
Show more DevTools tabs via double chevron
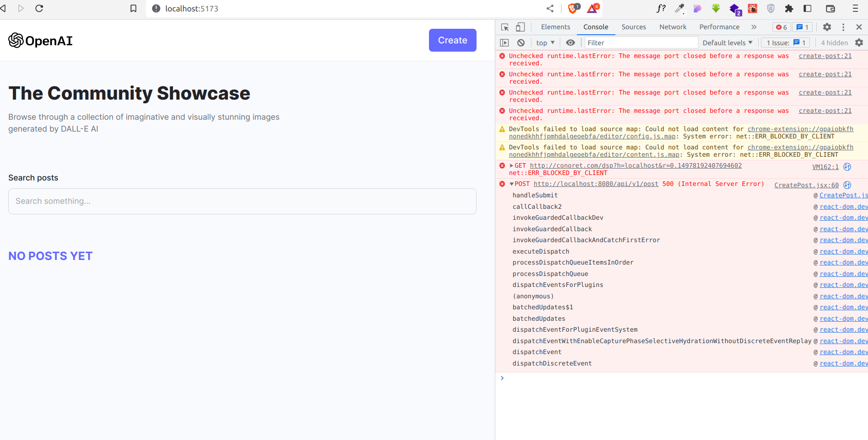coord(754,27)
